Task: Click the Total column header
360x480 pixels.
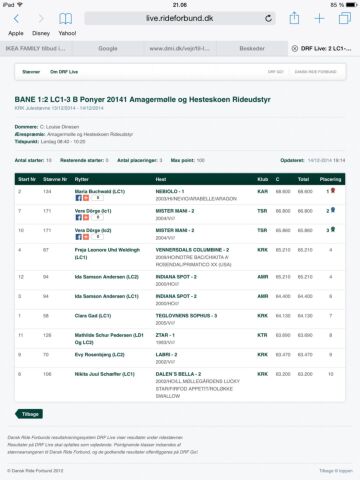Action: 303,179
